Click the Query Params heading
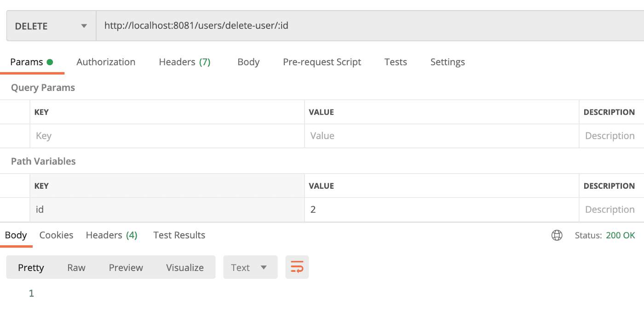The image size is (644, 316). click(43, 88)
